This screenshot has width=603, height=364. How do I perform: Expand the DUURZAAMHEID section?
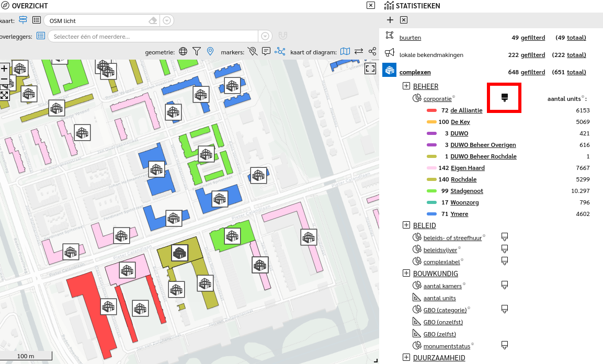406,357
